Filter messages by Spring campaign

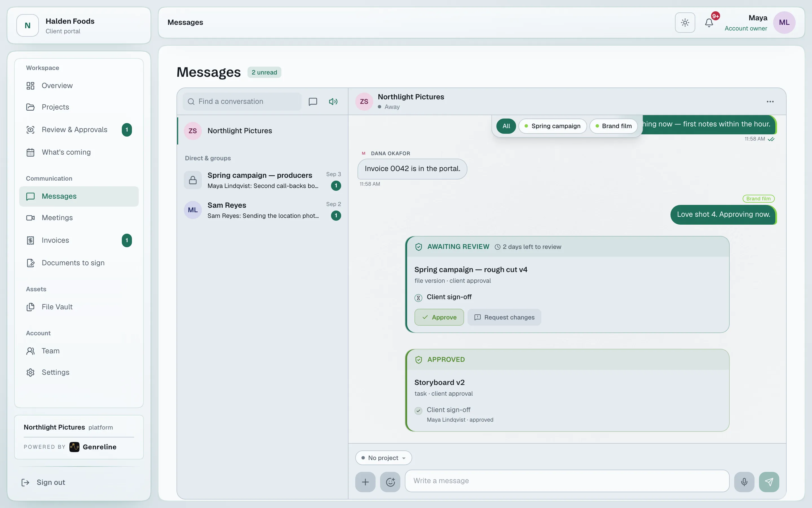[x=552, y=126]
